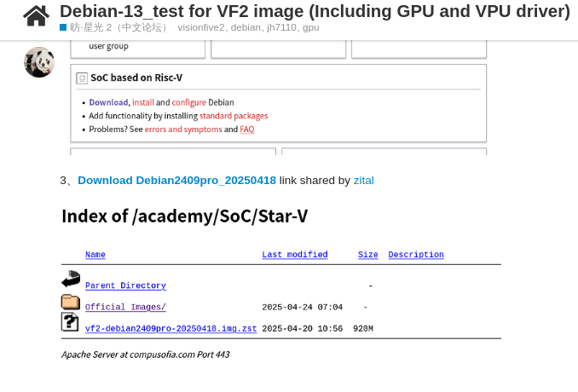Image resolution: width=578 pixels, height=392 pixels.
Task: Click the SoC based on Risc-V chip icon
Action: pyautogui.click(x=82, y=78)
